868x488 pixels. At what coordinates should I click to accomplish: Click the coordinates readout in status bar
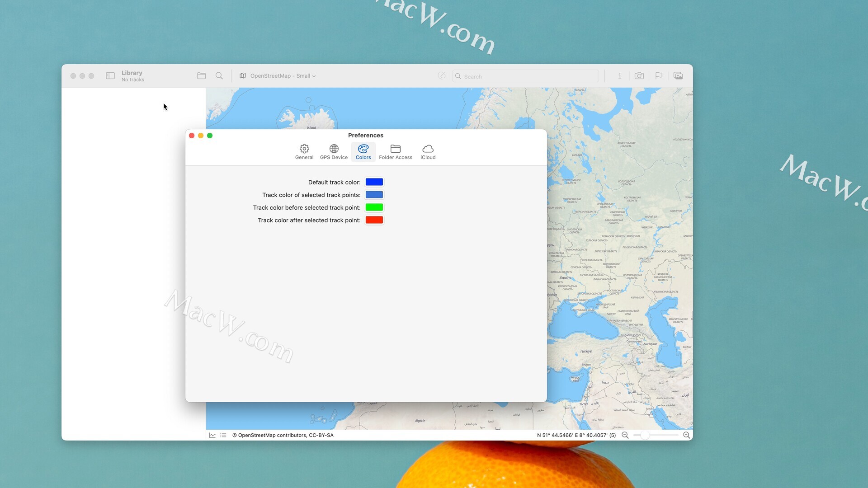[576, 435]
